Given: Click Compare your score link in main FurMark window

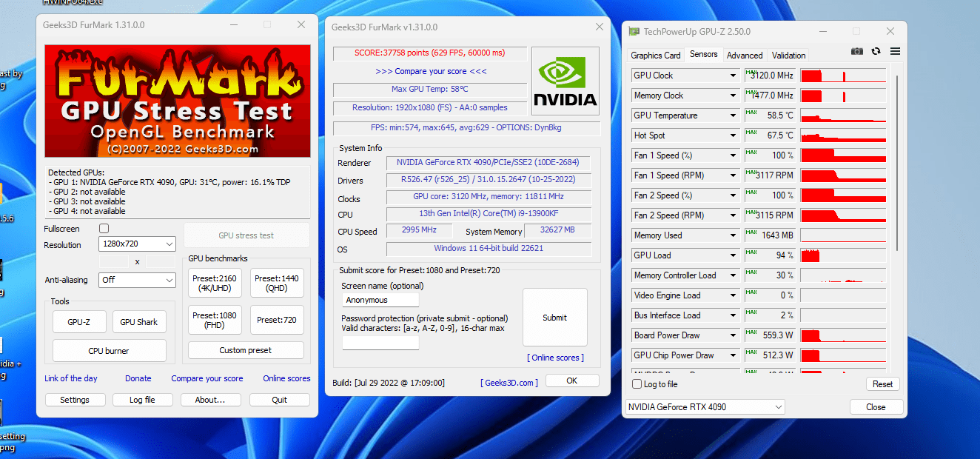Looking at the screenshot, I should click(207, 378).
